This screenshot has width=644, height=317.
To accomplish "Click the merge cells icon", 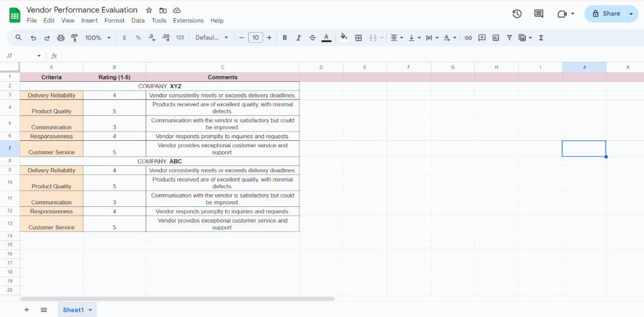I will point(373,38).
